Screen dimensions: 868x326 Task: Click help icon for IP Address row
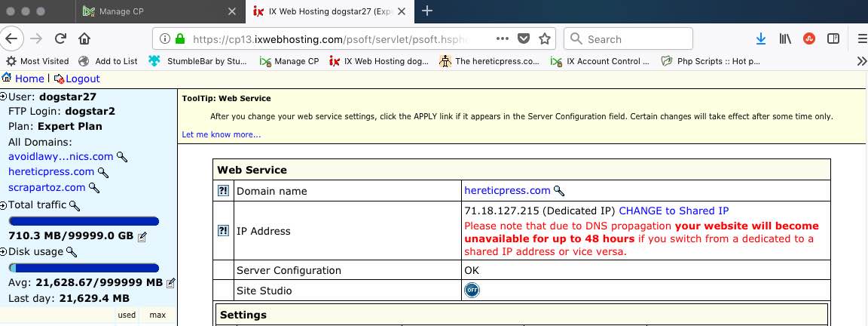coord(222,231)
